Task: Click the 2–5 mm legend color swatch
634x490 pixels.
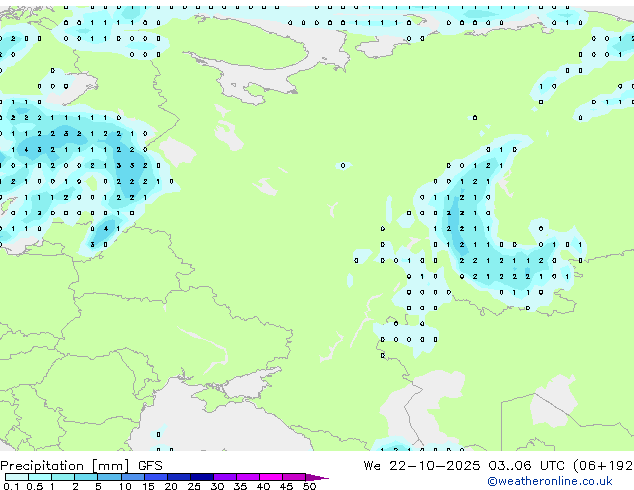Action: point(86,477)
